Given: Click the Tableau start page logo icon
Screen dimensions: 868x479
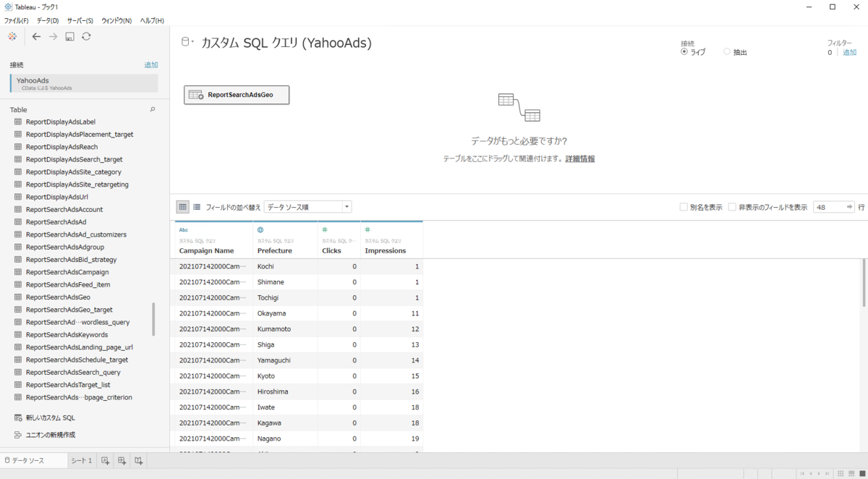Looking at the screenshot, I should point(12,36).
